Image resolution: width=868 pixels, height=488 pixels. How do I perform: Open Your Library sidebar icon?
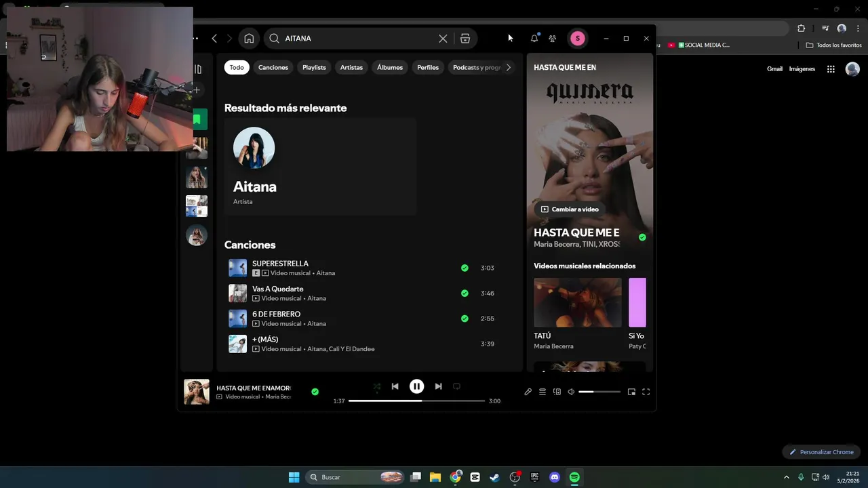197,69
